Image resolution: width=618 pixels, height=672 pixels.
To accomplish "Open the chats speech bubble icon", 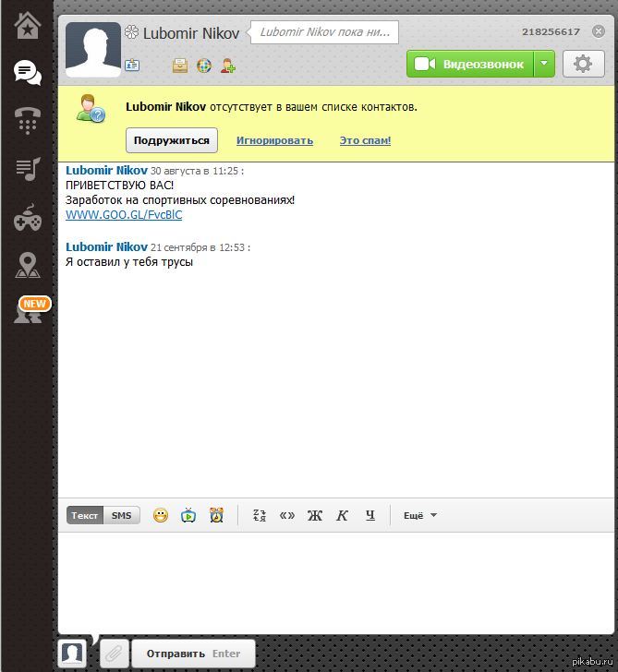I will [28, 73].
